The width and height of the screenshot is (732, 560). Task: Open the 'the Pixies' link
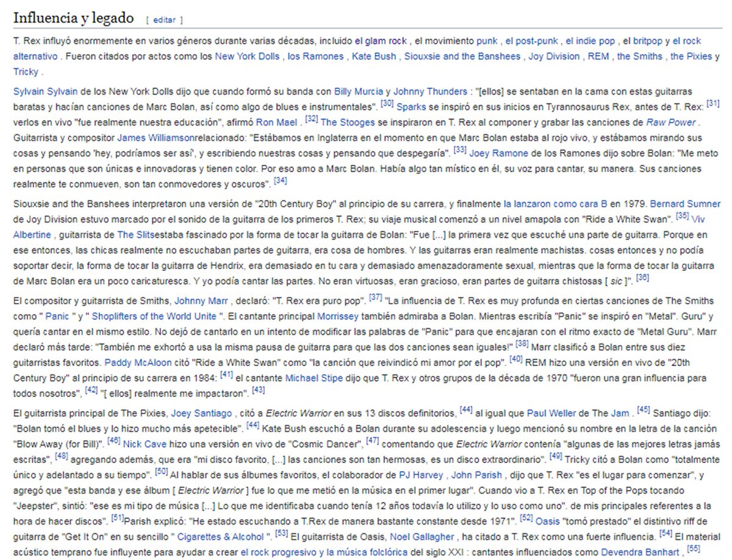point(691,56)
